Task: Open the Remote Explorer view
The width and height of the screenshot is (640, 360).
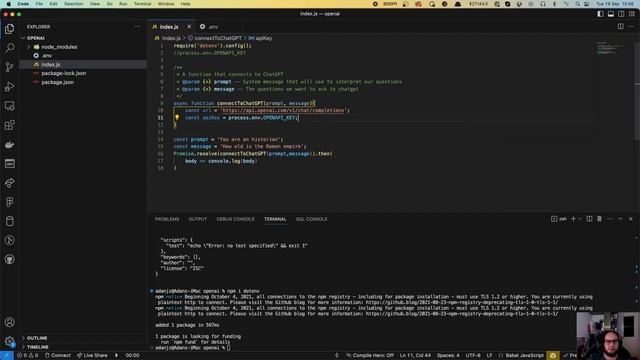Action: (9, 106)
